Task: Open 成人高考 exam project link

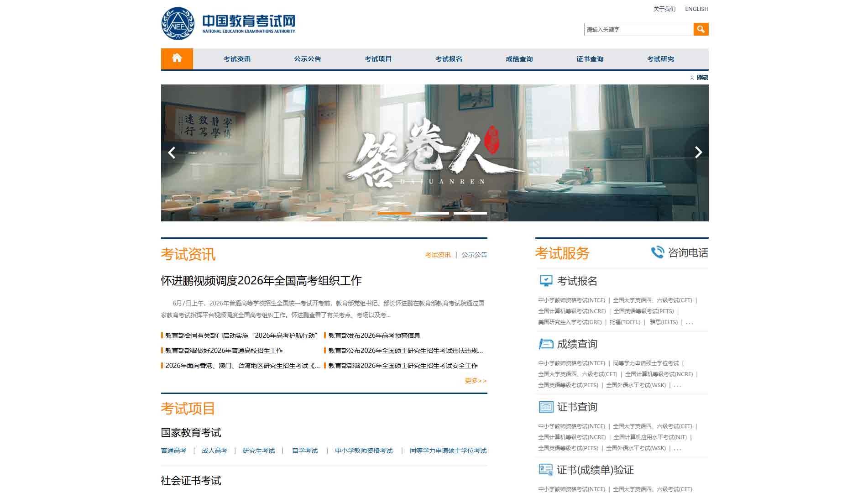Action: coord(214,451)
